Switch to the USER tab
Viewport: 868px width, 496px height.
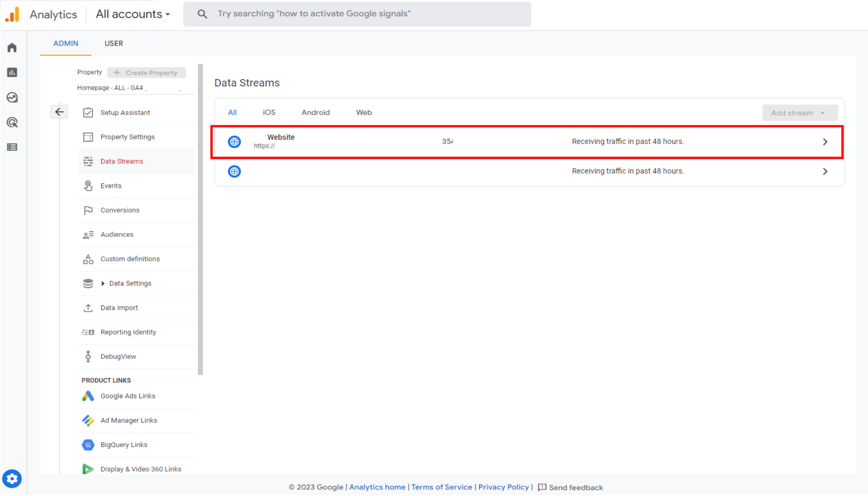[113, 43]
